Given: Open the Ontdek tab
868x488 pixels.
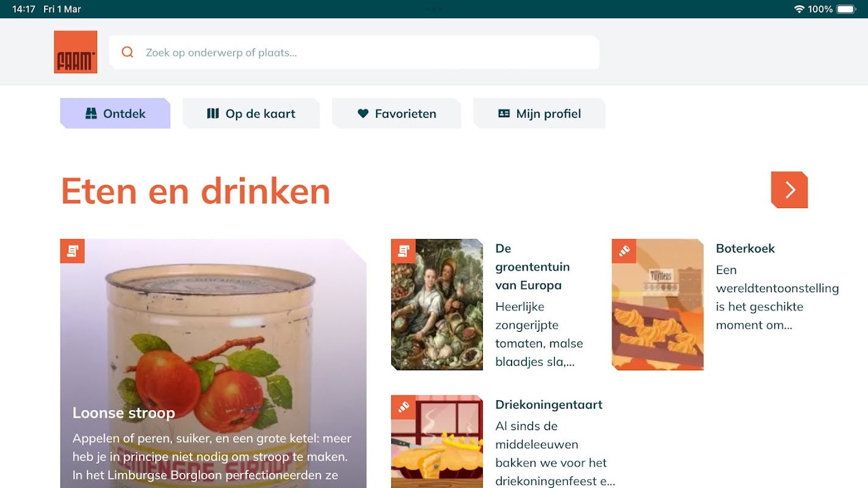Looking at the screenshot, I should [115, 113].
